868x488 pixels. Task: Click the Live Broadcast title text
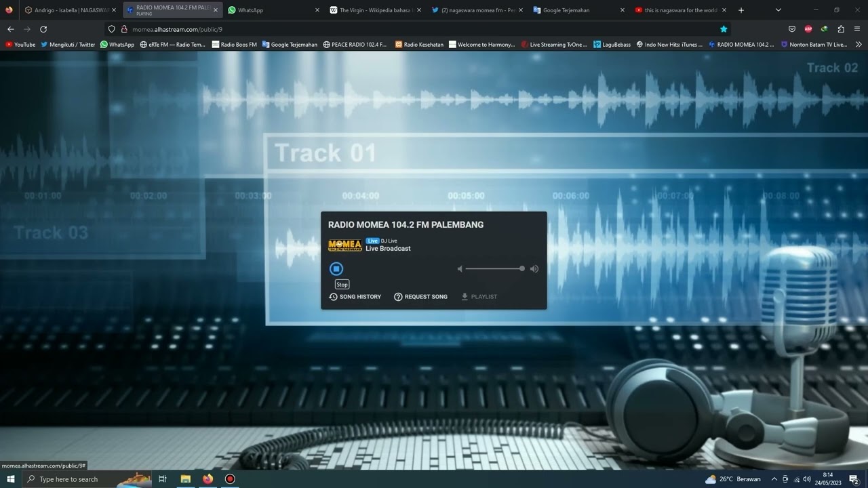click(388, 249)
